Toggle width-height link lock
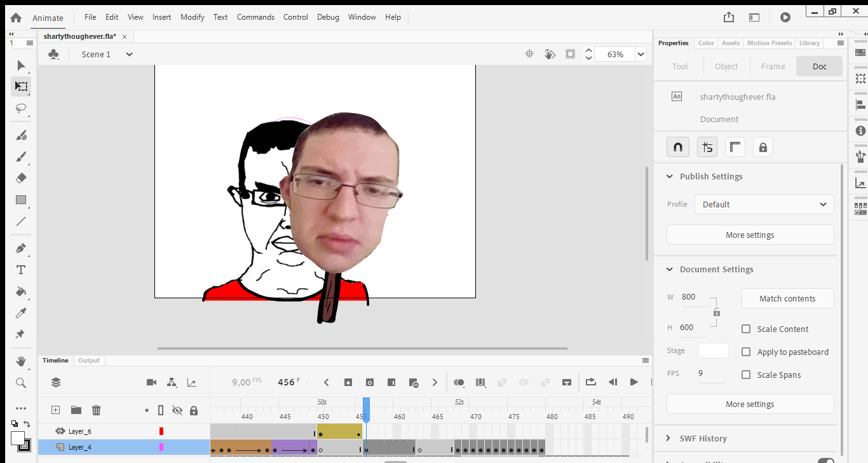The height and width of the screenshot is (463, 868). tap(717, 312)
